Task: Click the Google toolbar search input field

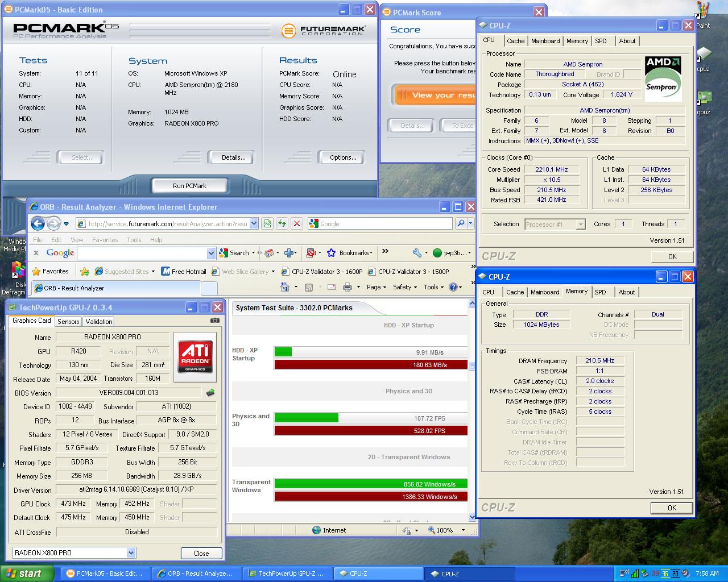Action: point(142,253)
